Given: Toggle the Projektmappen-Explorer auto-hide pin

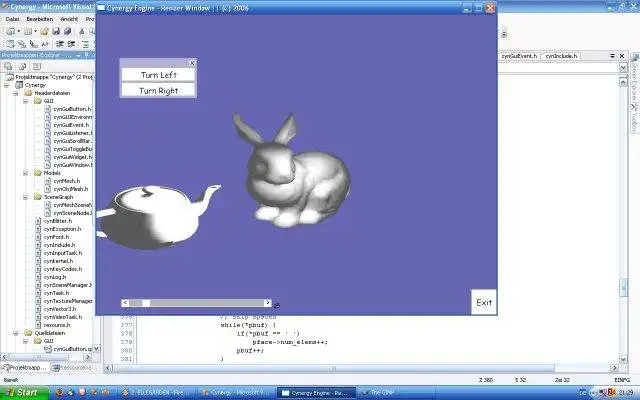Looking at the screenshot, I should pyautogui.click(x=86, y=55).
